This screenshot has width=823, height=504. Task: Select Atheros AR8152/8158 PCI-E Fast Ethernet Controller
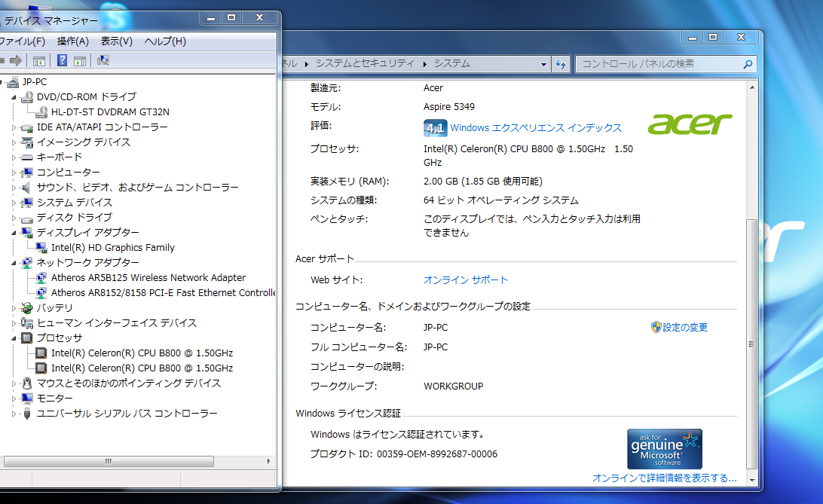click(164, 293)
